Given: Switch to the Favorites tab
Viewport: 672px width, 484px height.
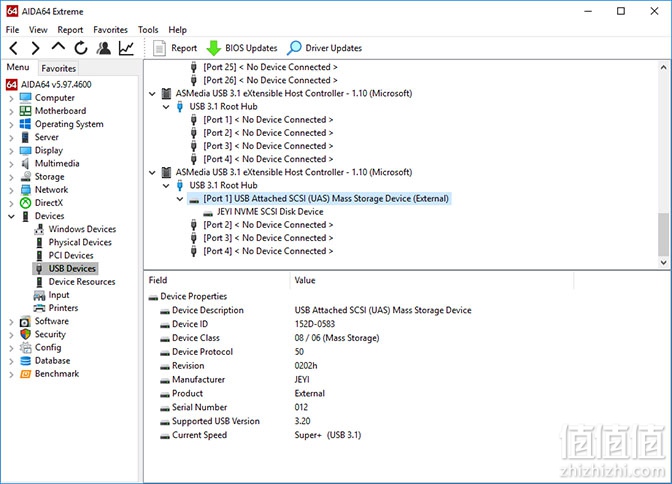Looking at the screenshot, I should [x=59, y=68].
